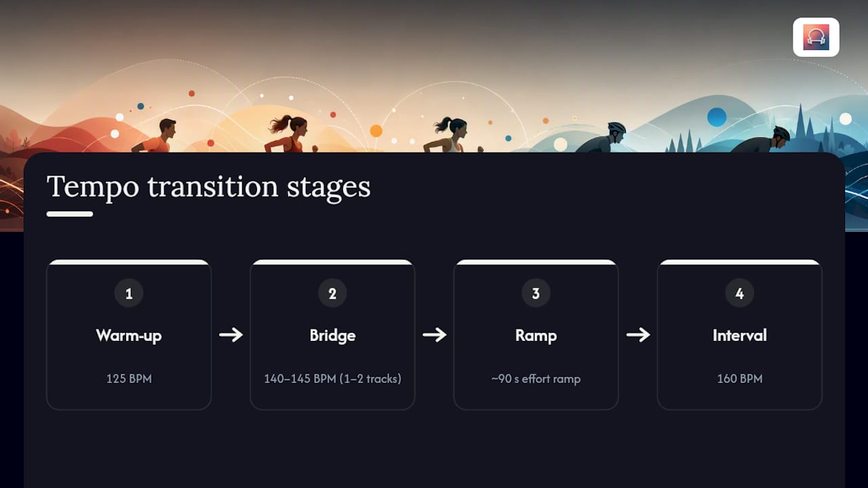Image resolution: width=868 pixels, height=488 pixels.
Task: Click the ~90 s effort ramp text
Action: tap(536, 378)
